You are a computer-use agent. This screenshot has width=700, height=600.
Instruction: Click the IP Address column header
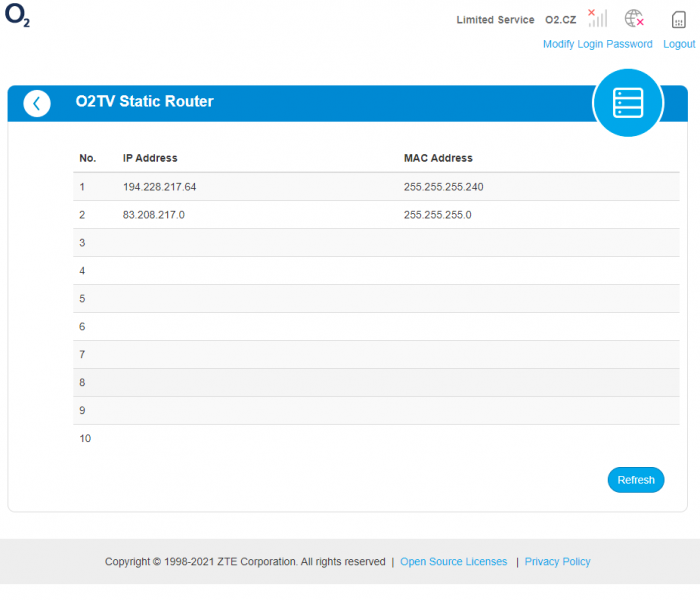(150, 158)
